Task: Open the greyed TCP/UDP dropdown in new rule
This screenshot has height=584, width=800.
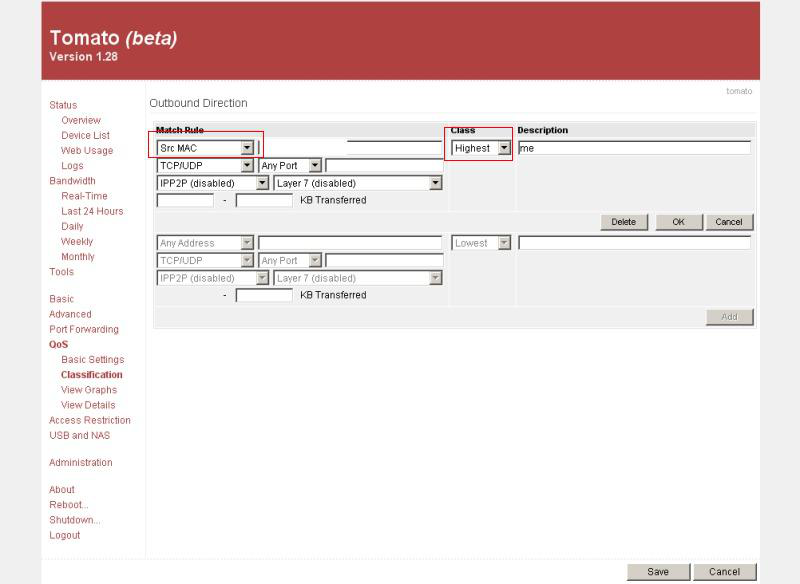Action: tap(205, 260)
